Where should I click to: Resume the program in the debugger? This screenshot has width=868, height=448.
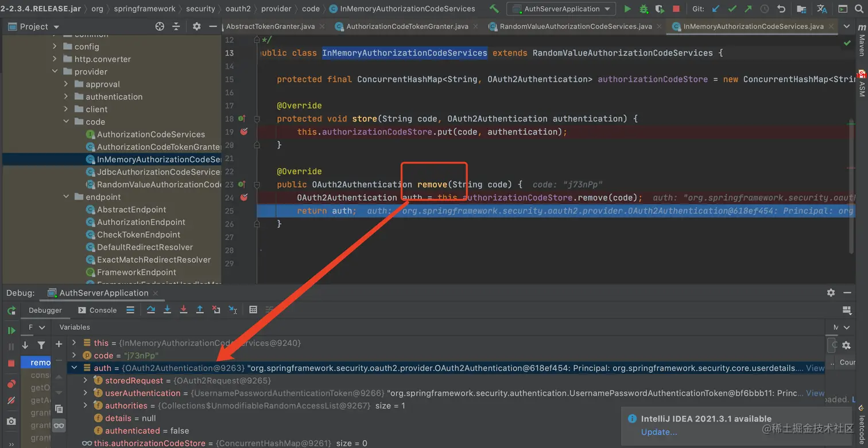pos(11,330)
